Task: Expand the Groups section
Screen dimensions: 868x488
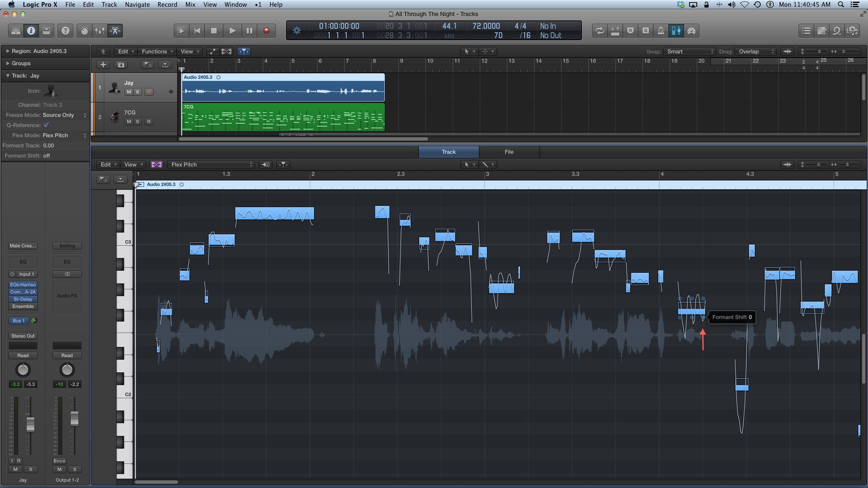Action: (8, 63)
